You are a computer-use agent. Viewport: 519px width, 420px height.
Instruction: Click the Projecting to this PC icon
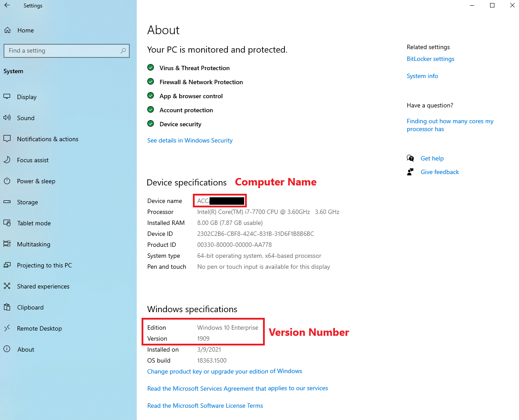(x=7, y=265)
